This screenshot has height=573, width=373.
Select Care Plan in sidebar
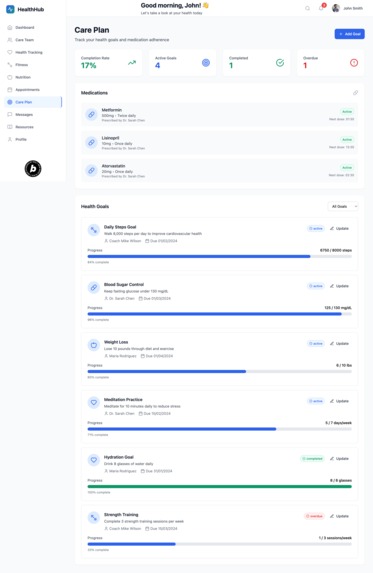(33, 102)
